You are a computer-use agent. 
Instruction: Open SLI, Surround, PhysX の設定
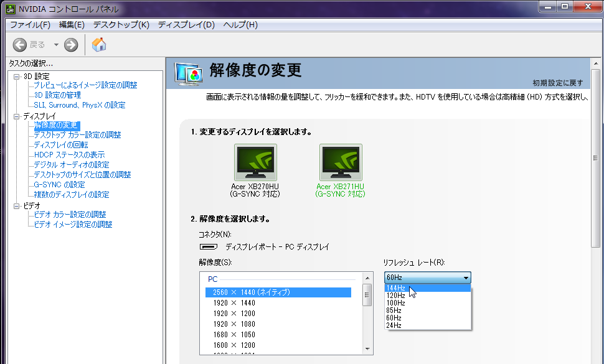[x=79, y=105]
